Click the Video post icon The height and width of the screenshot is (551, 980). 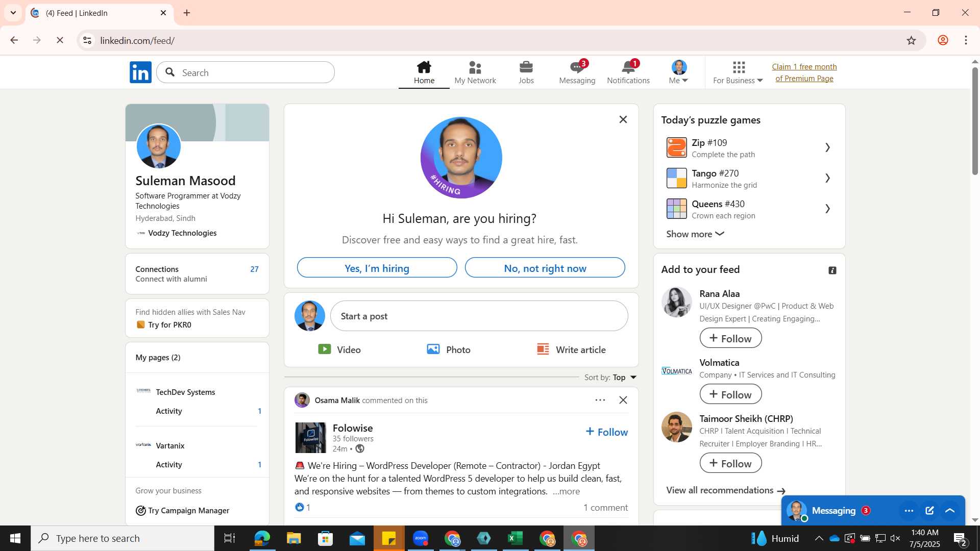(325, 349)
